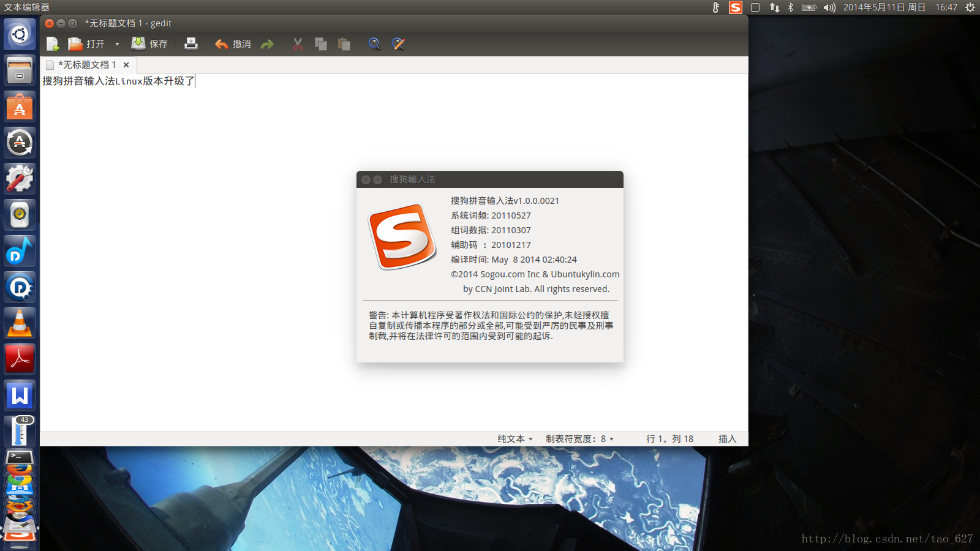
Task: Open the key-shaped indicator in top panel
Action: click(715, 7)
